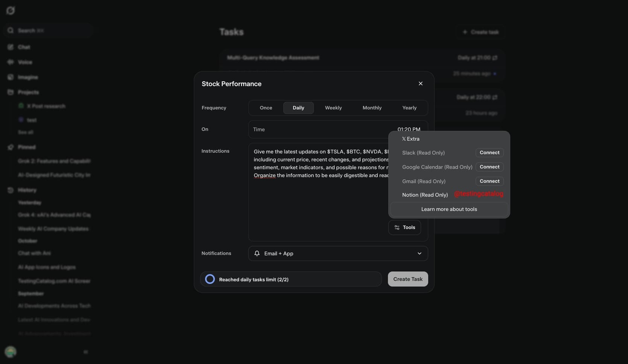The image size is (628, 364).
Task: Click the Grok logo icon
Action: pyautogui.click(x=11, y=11)
